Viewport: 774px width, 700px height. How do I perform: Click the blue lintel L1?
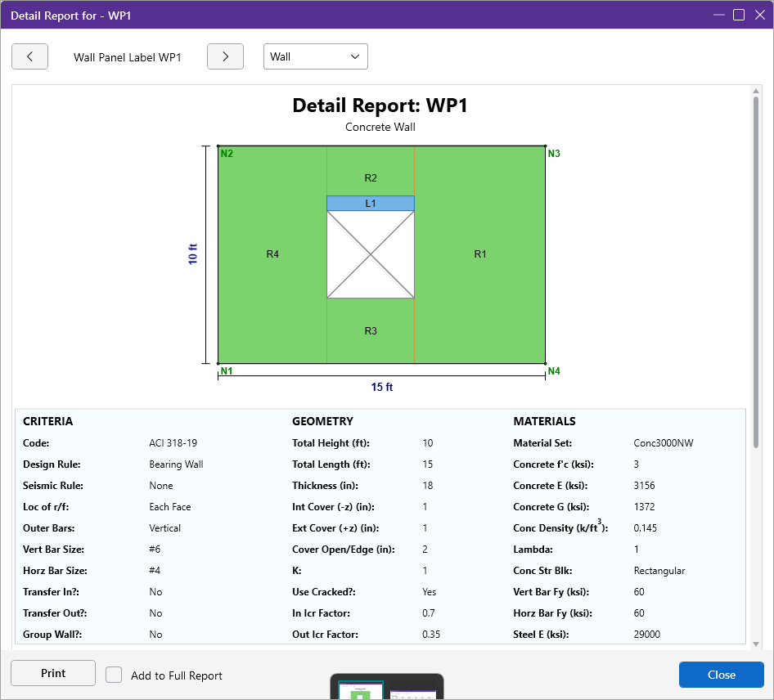click(371, 204)
